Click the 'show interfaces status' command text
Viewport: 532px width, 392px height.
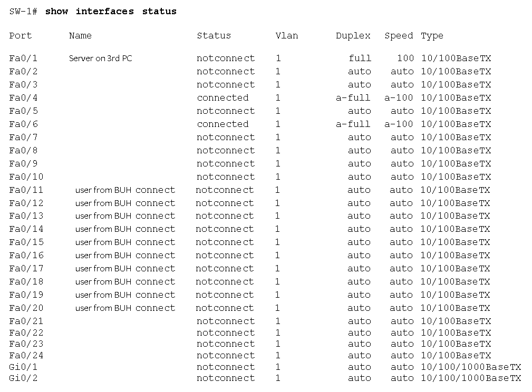coord(111,11)
